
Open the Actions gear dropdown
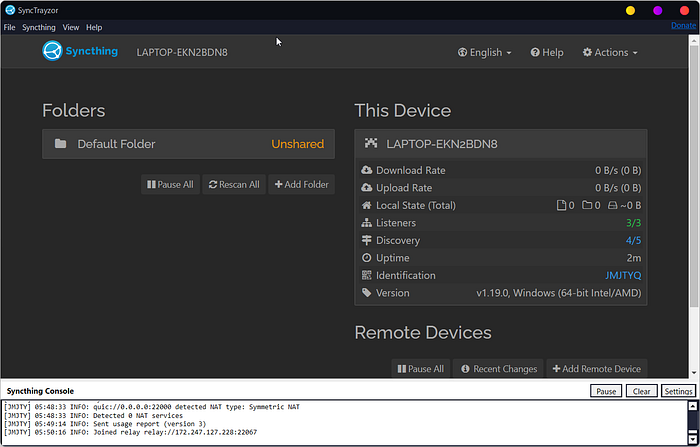pos(610,53)
